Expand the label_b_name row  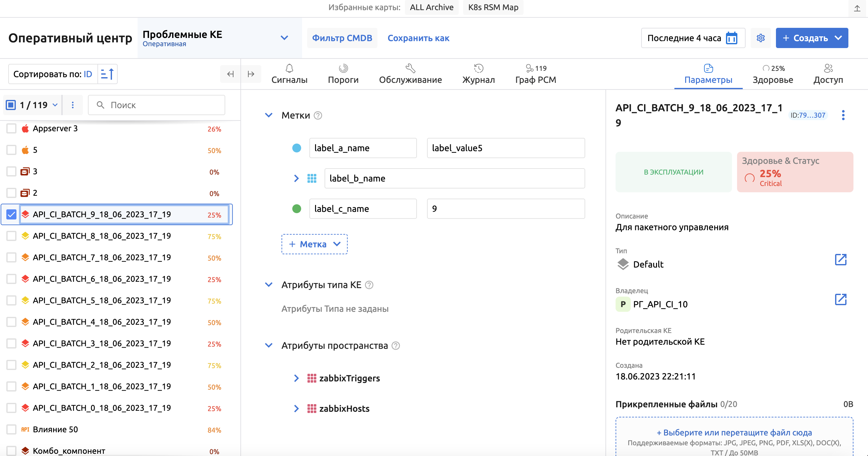296,178
